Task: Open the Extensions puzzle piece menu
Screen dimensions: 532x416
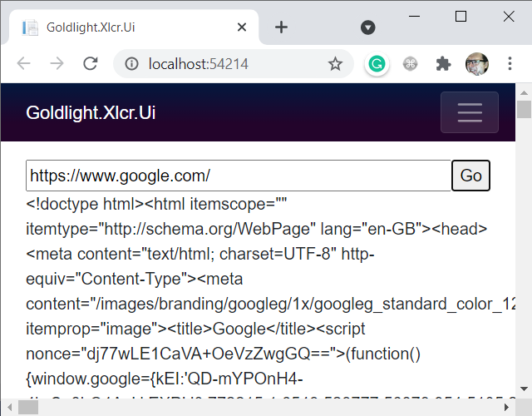Action: coord(443,64)
